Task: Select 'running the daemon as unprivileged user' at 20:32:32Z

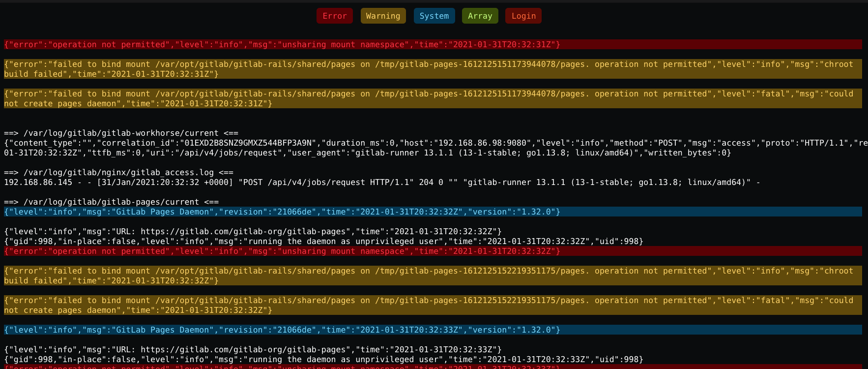Action: point(323,241)
